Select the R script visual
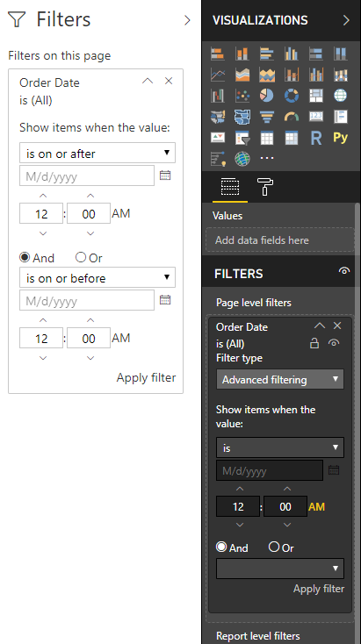Viewport: 361px width, 644px height. [316, 138]
